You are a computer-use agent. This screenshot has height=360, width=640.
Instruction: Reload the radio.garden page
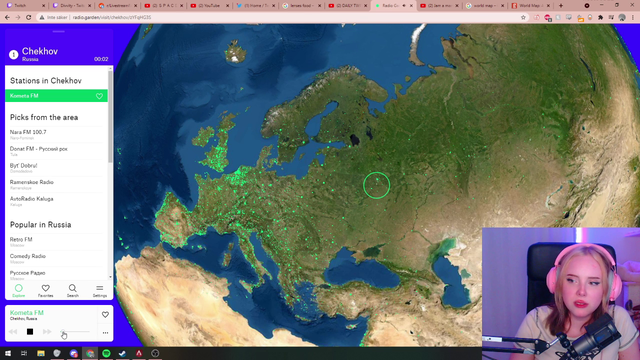coord(28,18)
